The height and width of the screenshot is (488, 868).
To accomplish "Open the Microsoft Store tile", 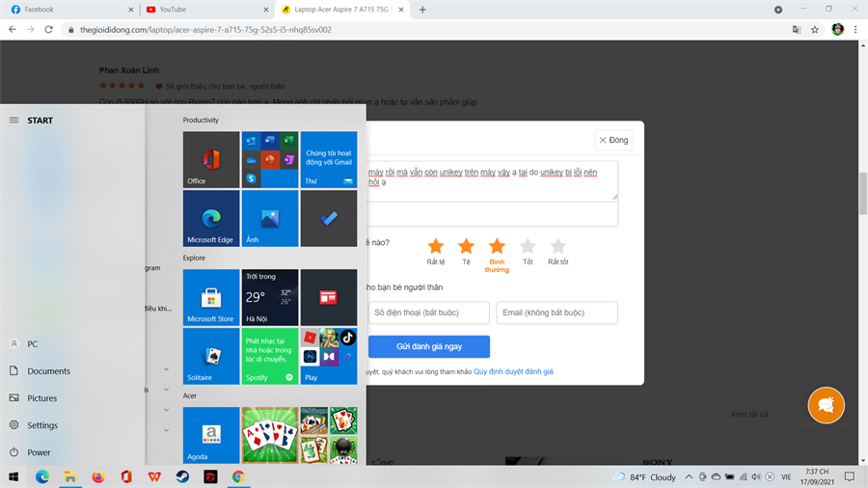I will coord(211,297).
